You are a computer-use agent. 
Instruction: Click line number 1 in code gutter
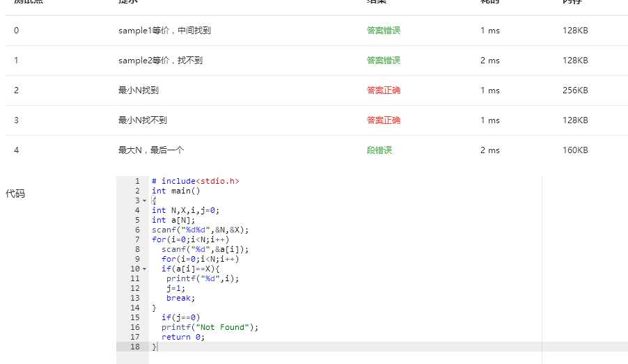click(137, 181)
